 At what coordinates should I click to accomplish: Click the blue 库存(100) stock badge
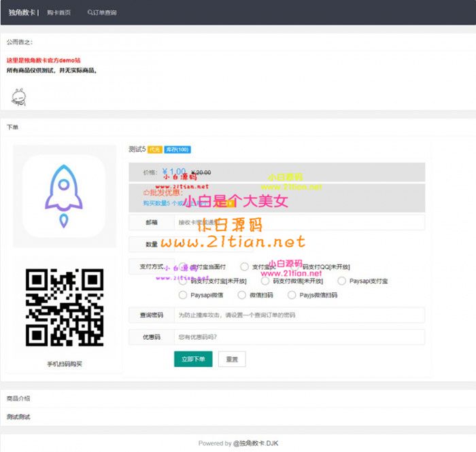pos(177,150)
